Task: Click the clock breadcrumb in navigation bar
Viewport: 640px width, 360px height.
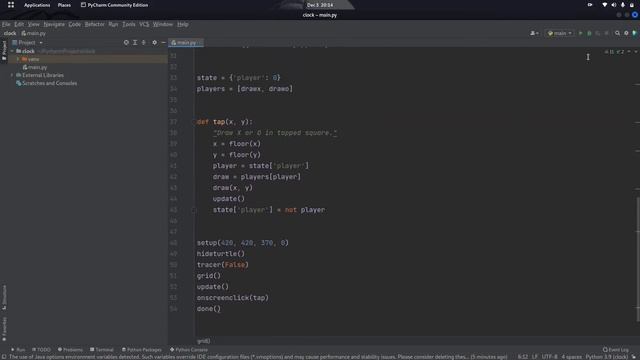Action: (x=10, y=33)
